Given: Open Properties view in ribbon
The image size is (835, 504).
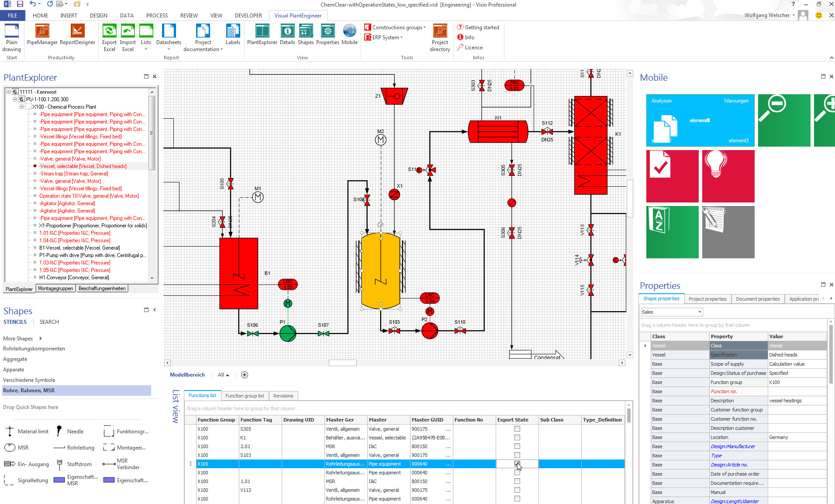Looking at the screenshot, I should click(328, 34).
